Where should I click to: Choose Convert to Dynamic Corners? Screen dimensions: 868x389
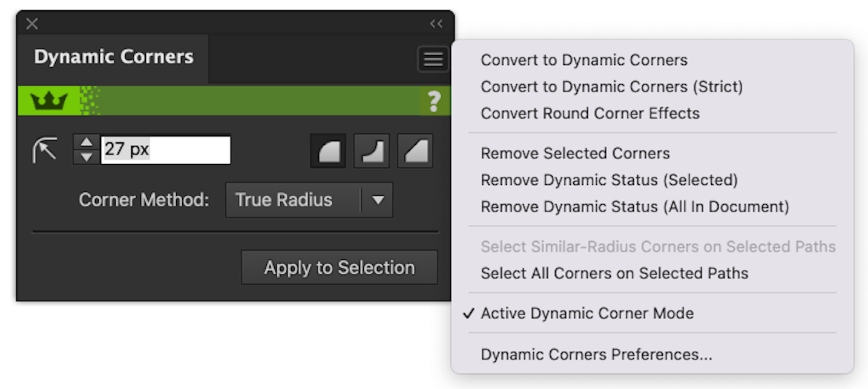tap(584, 60)
